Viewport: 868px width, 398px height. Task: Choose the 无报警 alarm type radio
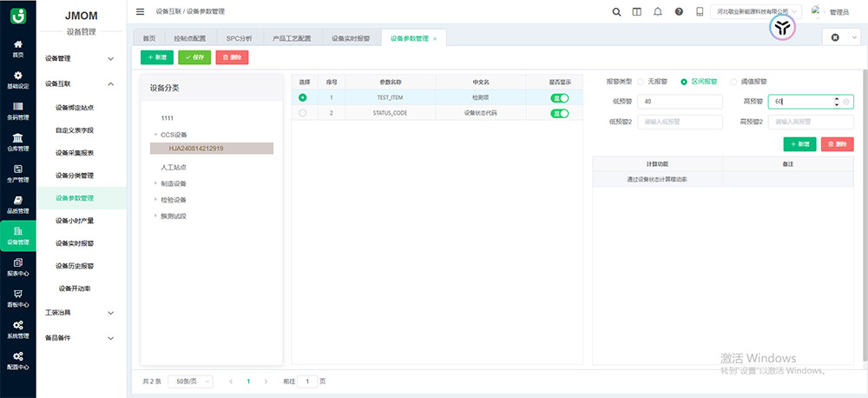(641, 81)
